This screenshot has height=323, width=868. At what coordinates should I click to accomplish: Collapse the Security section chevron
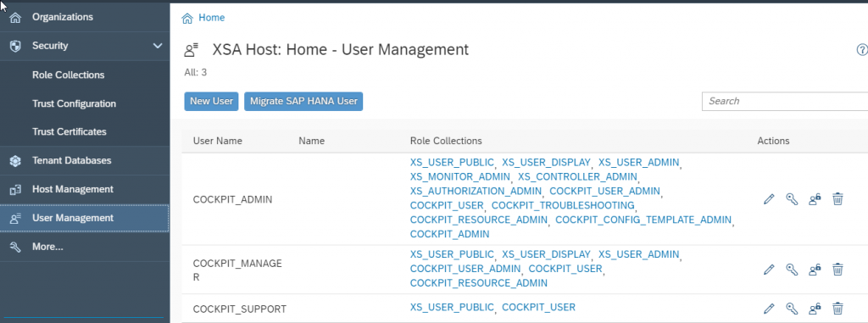coord(158,46)
